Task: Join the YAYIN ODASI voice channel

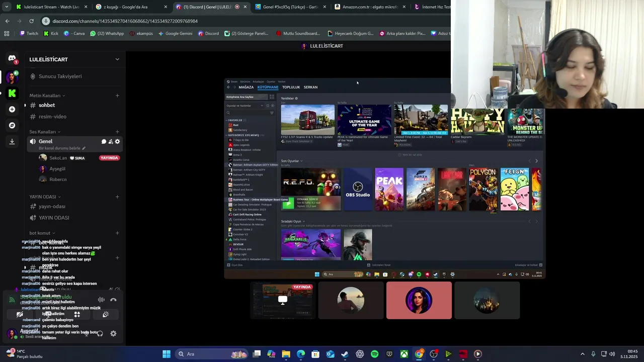Action: point(74,218)
